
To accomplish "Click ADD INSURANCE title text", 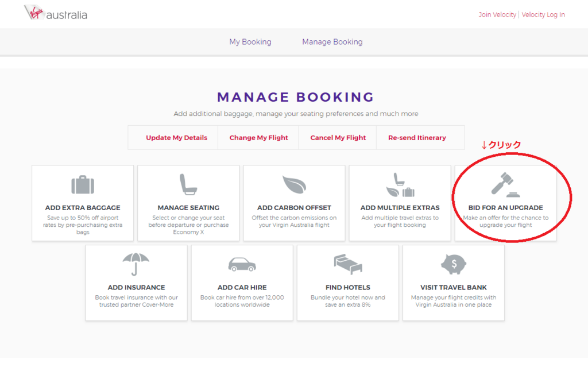I will [136, 287].
